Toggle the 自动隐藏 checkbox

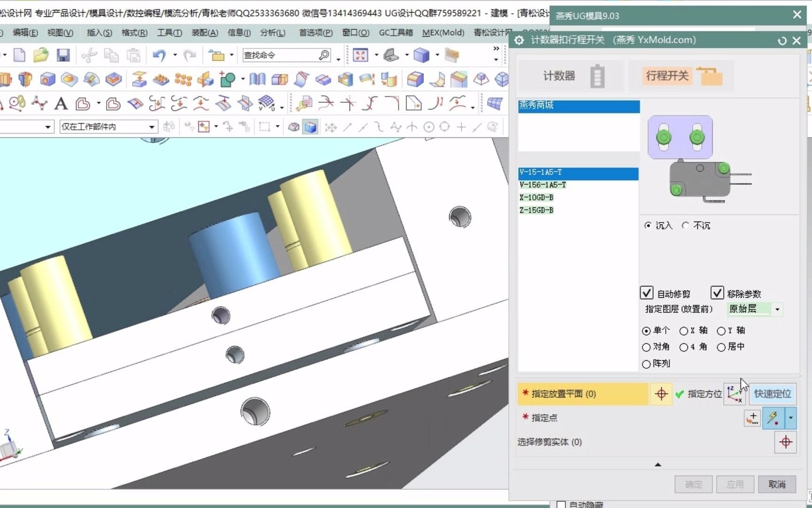pos(561,505)
